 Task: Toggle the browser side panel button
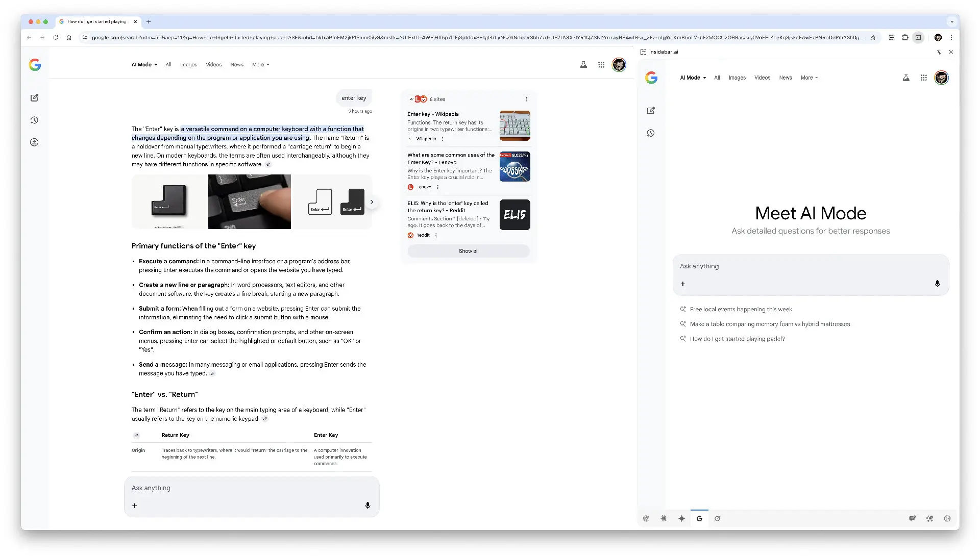coord(918,37)
